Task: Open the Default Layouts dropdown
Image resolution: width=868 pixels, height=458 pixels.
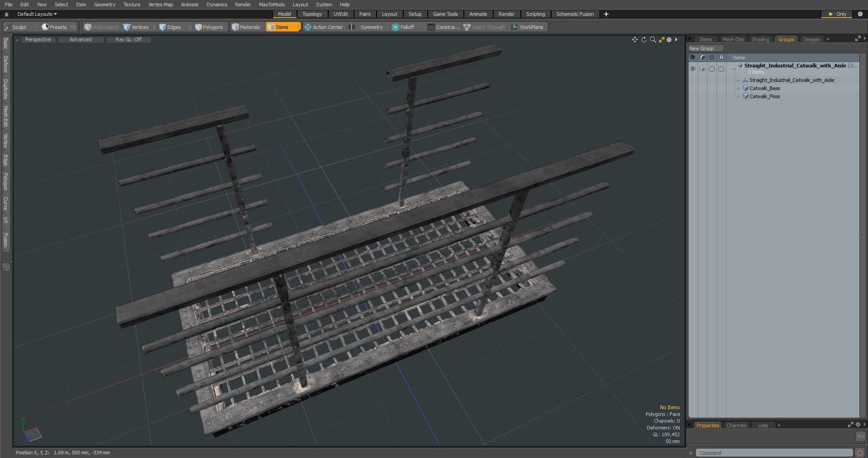Action: [37, 14]
